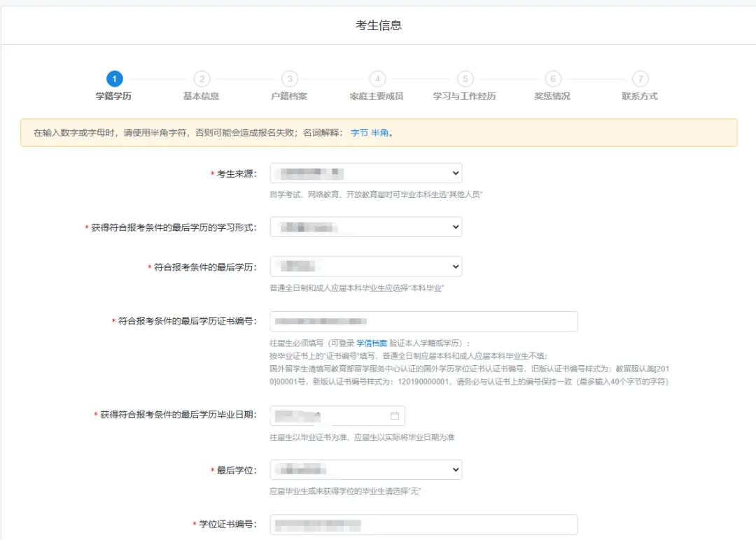Go to the 学习与工作经历 step label
756x540 pixels.
[464, 97]
